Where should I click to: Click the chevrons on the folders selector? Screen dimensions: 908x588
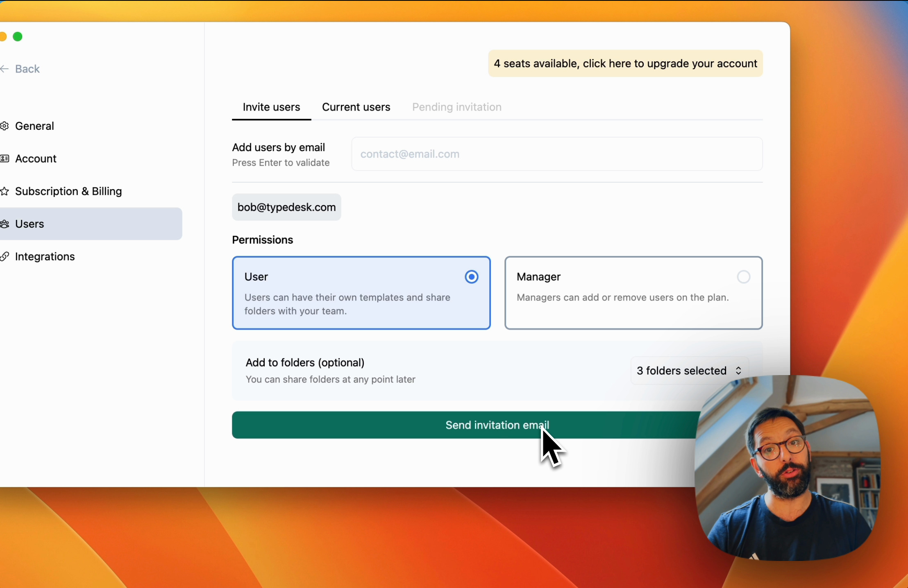pyautogui.click(x=738, y=371)
